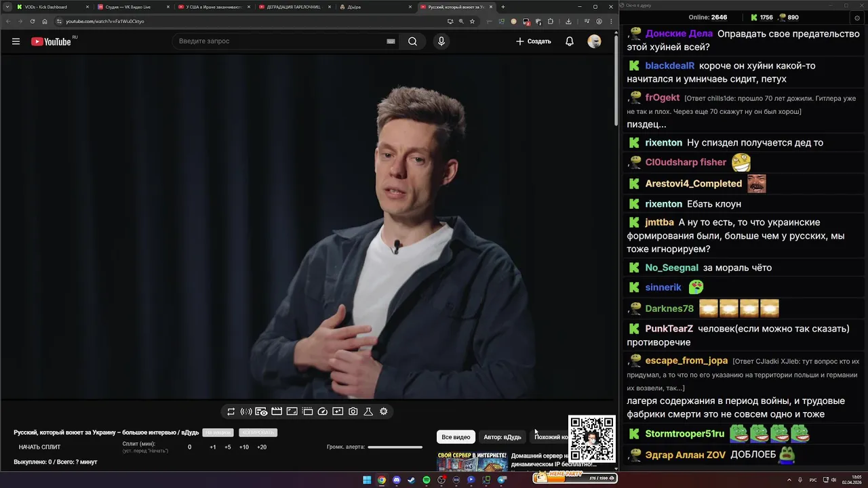The image size is (868, 488).
Task: Add +1 minute to split
Action: (x=213, y=447)
